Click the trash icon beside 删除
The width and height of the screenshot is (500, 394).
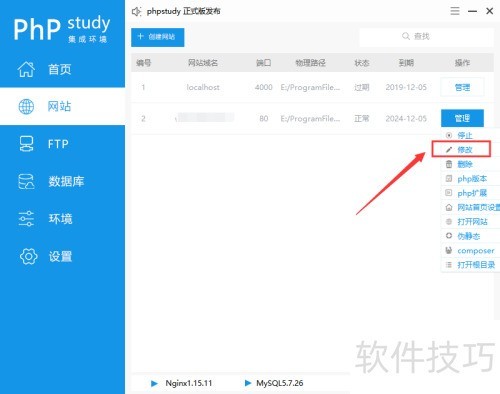point(449,164)
